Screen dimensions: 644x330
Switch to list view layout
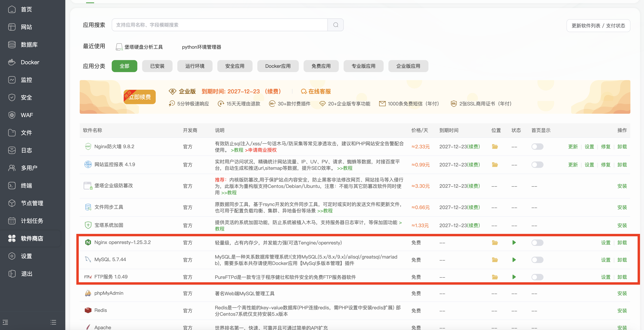tap(53, 322)
